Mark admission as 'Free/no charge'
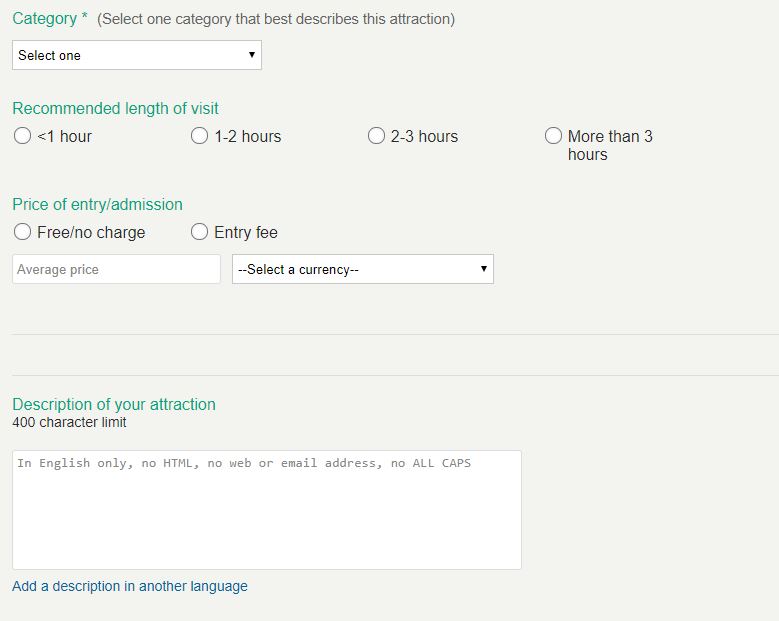The image size is (779, 621). pyautogui.click(x=23, y=232)
